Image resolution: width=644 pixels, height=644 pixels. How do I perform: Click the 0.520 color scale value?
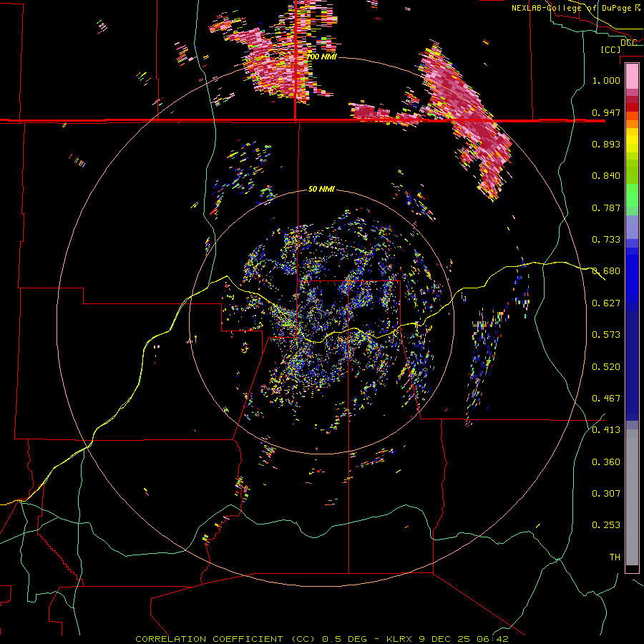pyautogui.click(x=606, y=367)
